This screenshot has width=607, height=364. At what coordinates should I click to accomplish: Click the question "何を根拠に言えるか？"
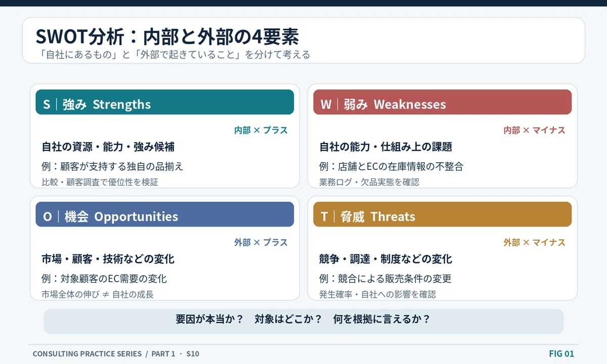click(382, 320)
